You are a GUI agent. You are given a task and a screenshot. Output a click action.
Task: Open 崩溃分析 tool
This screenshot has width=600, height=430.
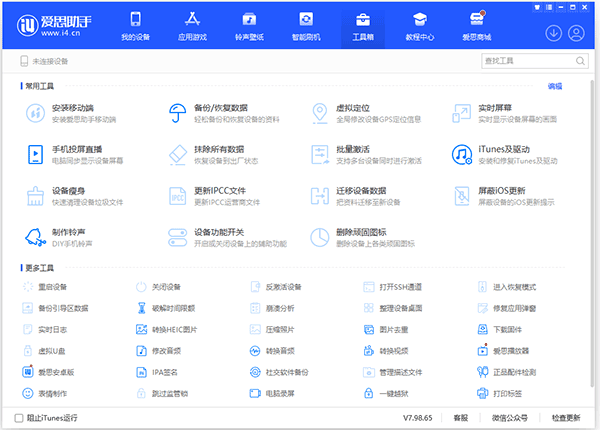(x=272, y=308)
